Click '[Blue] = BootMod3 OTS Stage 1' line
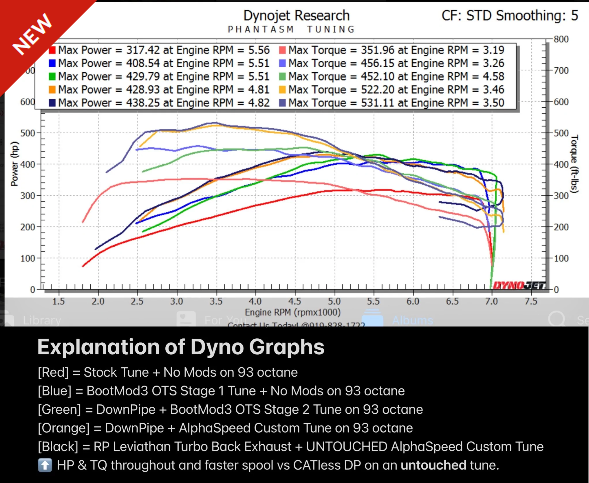Viewport: 589px width, 483px height. click(221, 391)
